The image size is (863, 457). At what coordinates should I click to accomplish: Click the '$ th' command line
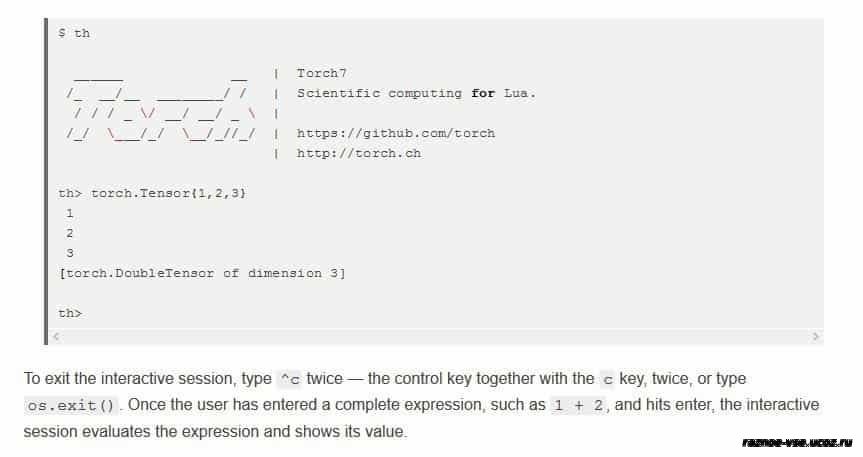pyautogui.click(x=74, y=33)
